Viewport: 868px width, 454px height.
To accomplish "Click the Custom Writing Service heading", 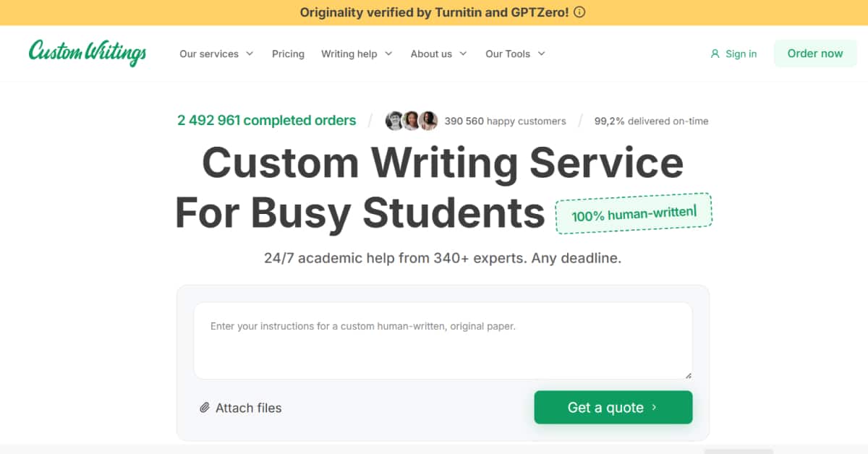I will tap(443, 187).
